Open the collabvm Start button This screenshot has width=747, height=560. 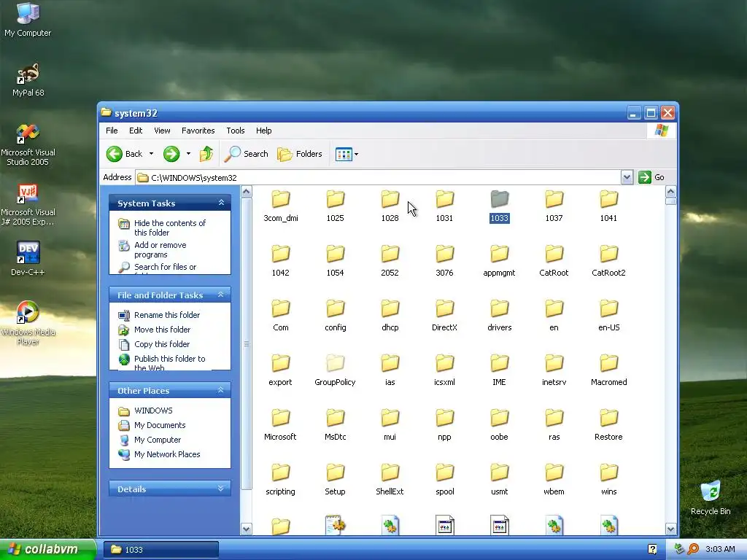(47, 549)
